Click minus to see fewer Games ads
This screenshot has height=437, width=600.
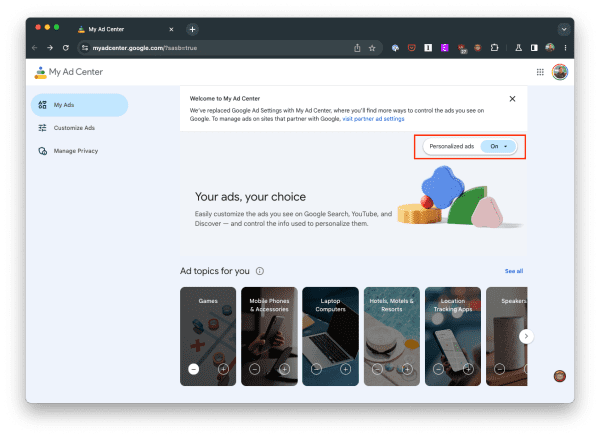pos(194,369)
